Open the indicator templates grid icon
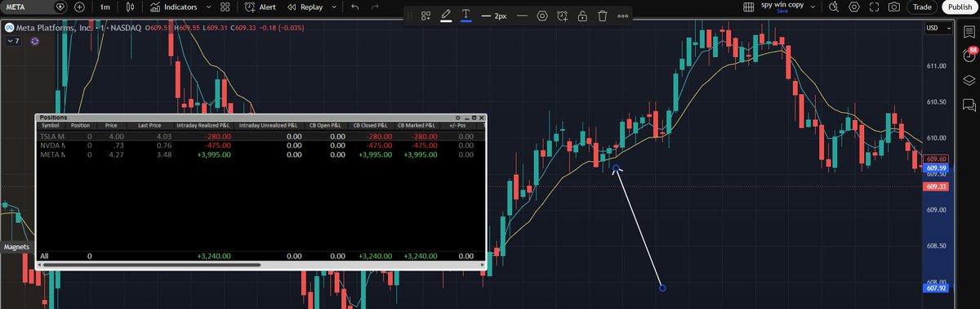 (226, 7)
